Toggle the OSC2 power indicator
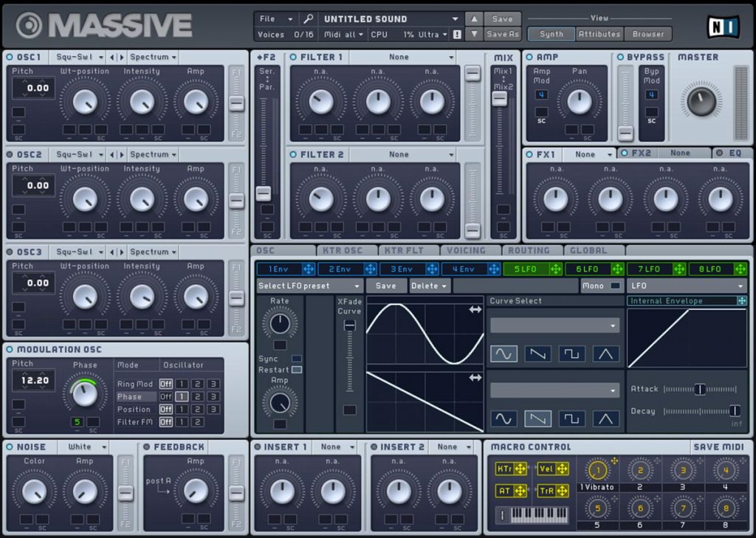The height and width of the screenshot is (538, 756). pyautogui.click(x=10, y=155)
